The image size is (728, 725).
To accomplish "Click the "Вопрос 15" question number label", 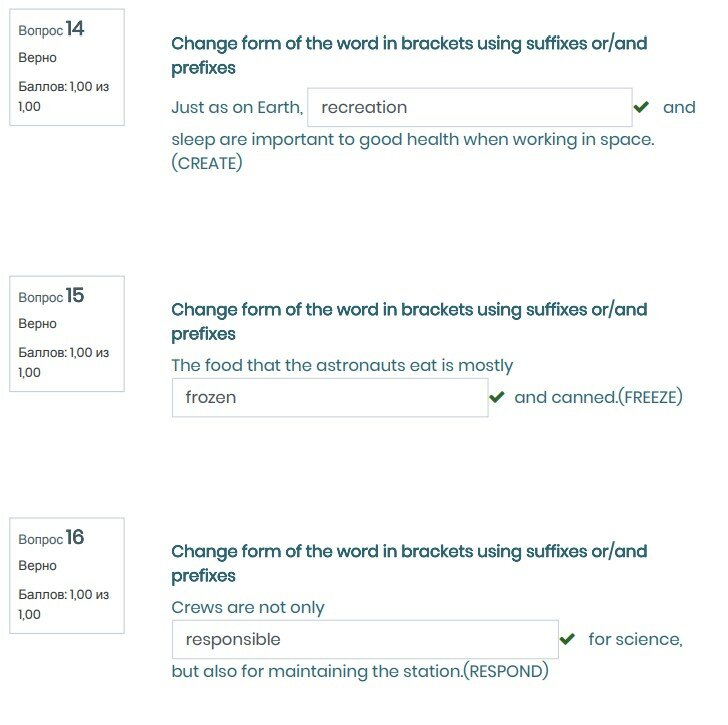I will click(52, 296).
